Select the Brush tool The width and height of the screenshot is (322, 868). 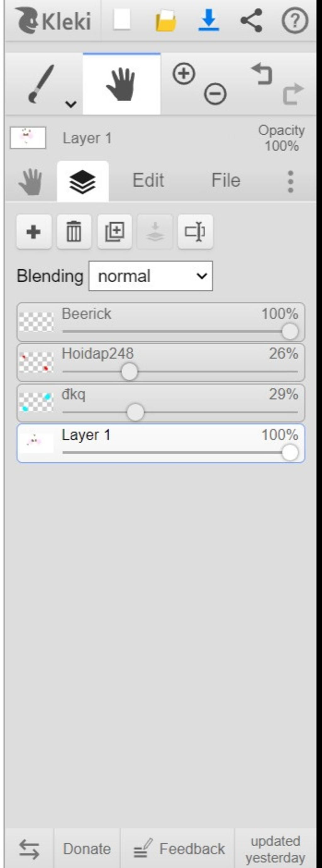[x=40, y=83]
